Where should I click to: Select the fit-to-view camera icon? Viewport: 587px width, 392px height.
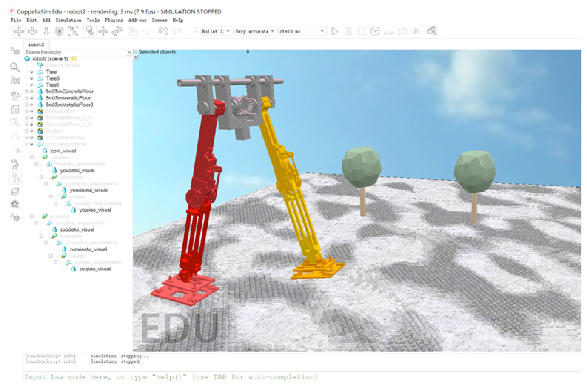[73, 31]
